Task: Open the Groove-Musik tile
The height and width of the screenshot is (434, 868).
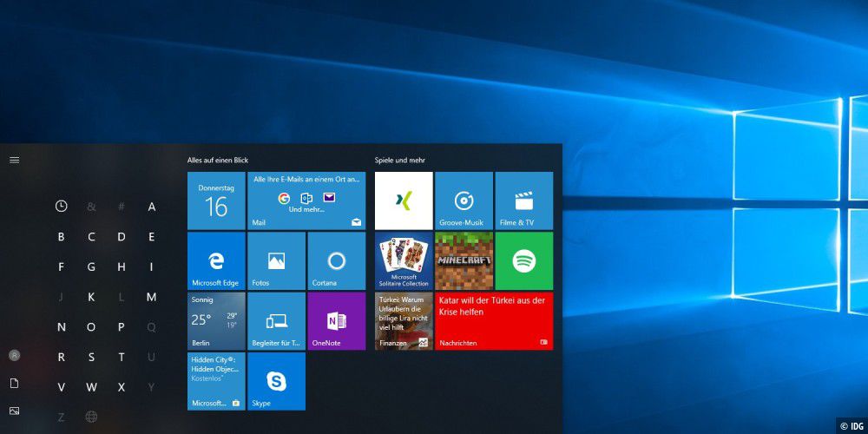Action: (x=464, y=201)
